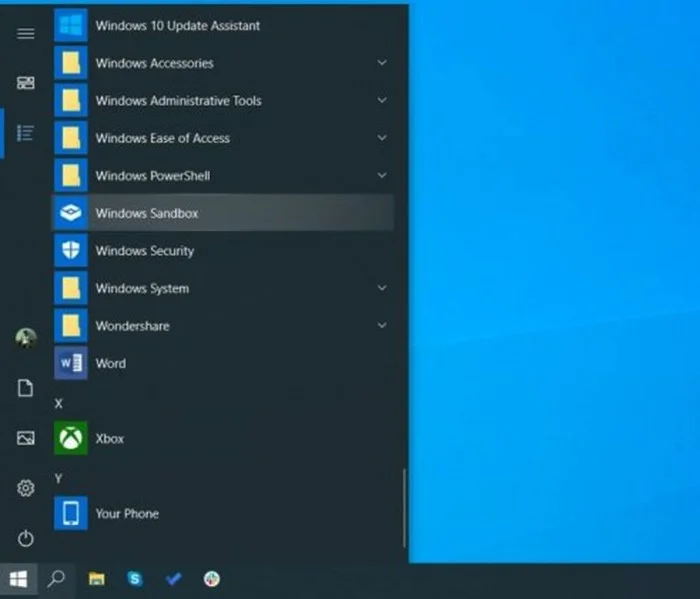Click the app list scrollbar thumb
The width and height of the screenshot is (700, 599).
[404, 508]
